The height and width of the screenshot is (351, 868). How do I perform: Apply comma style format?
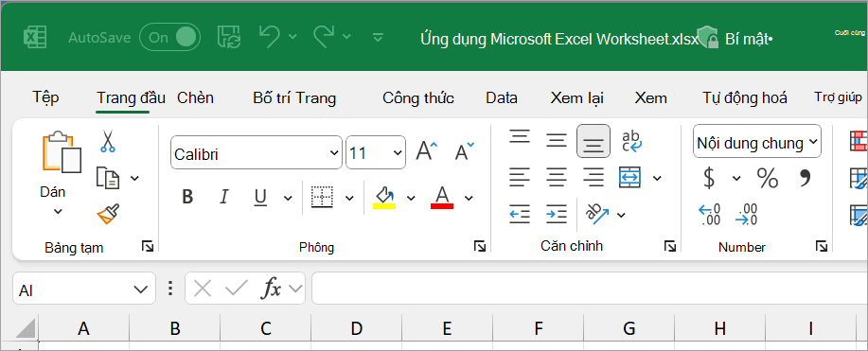[805, 177]
